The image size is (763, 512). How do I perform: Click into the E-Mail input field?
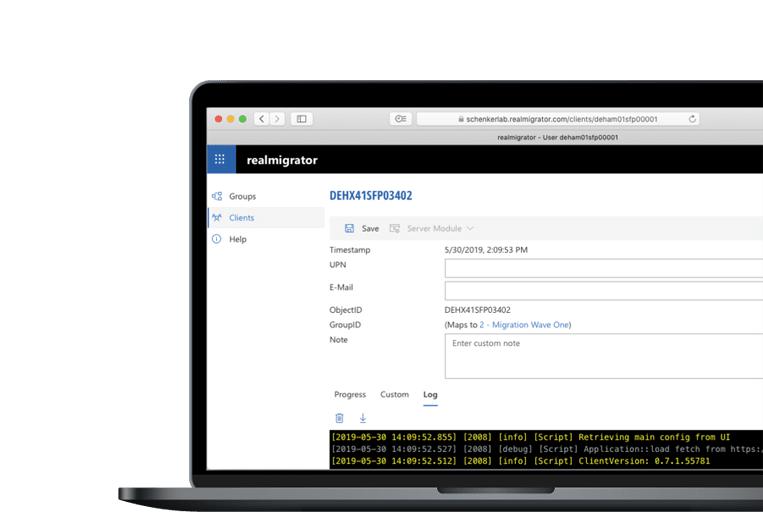tap(603, 291)
